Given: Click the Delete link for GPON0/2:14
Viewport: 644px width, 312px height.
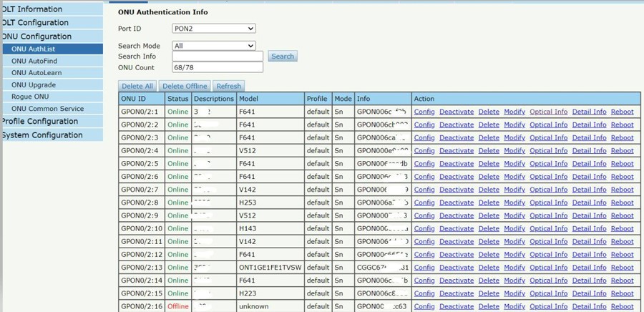Looking at the screenshot, I should [489, 281].
